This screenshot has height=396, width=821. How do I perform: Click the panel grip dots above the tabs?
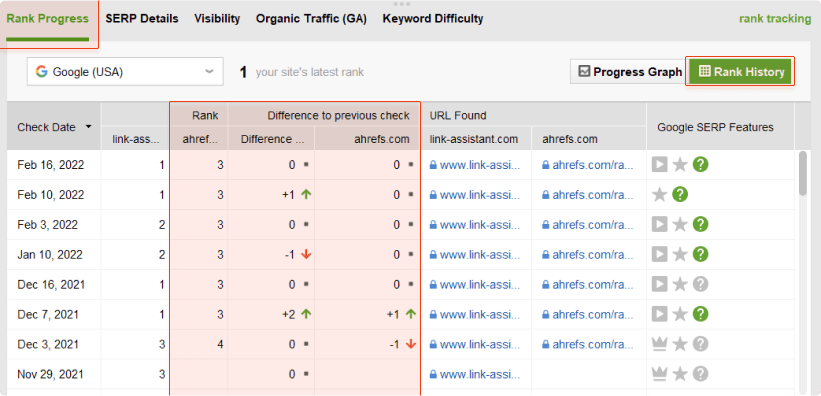pyautogui.click(x=402, y=4)
